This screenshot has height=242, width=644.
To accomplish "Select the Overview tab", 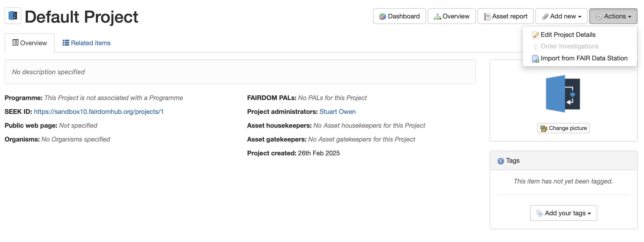I will click(30, 43).
